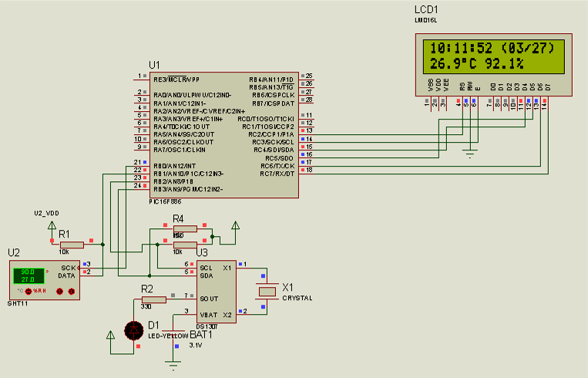Toggle the SHT11 °C/%RH selector button

28,291
